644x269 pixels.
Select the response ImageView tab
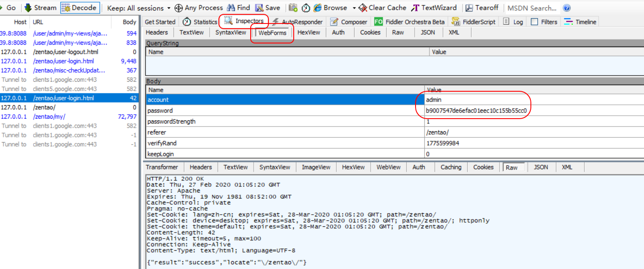[x=316, y=167]
